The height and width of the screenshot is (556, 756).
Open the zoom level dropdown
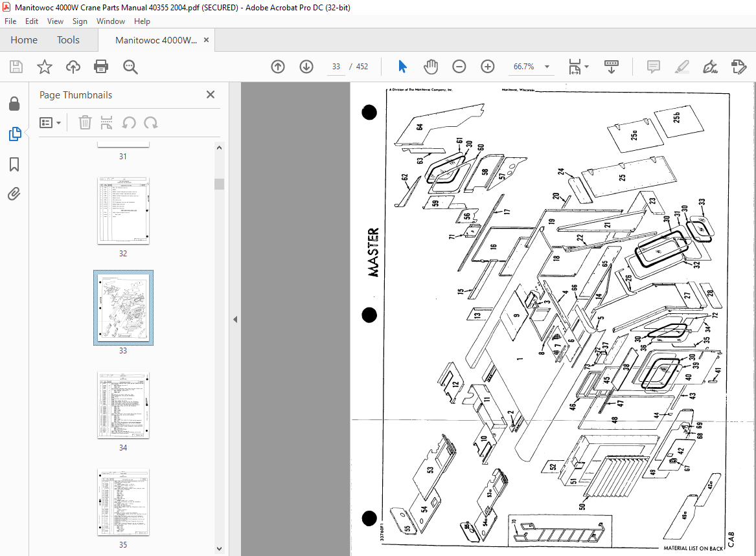(x=547, y=67)
